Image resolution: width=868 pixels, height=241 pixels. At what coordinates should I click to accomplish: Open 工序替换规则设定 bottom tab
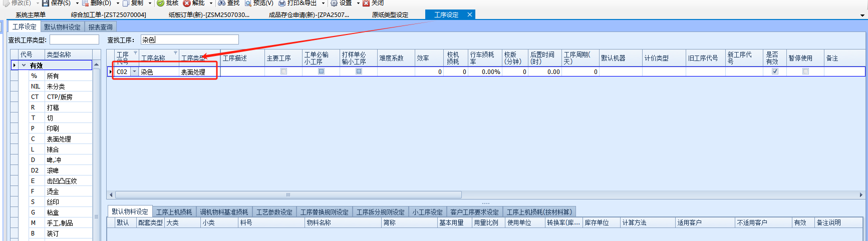[x=325, y=212]
